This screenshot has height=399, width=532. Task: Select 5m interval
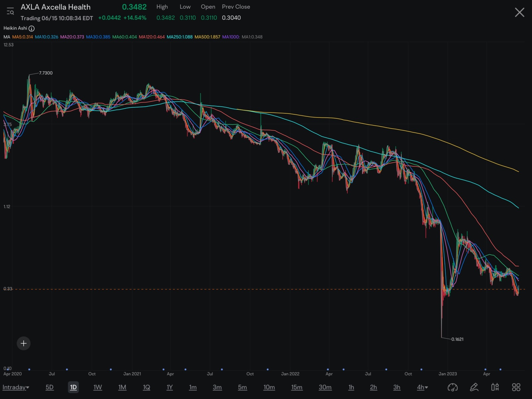click(242, 387)
